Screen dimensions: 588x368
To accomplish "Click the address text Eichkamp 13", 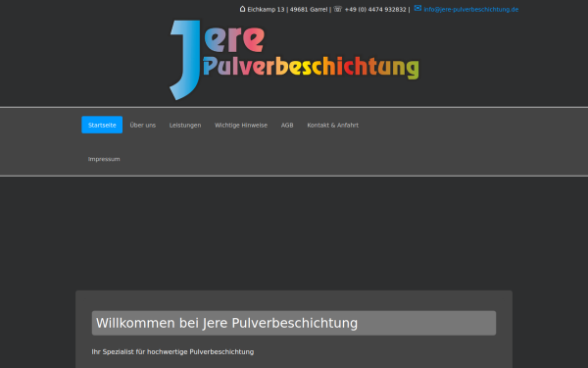I will click(266, 10).
